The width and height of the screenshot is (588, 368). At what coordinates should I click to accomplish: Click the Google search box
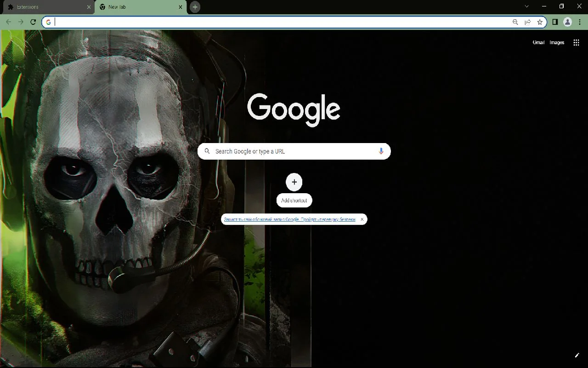click(294, 151)
